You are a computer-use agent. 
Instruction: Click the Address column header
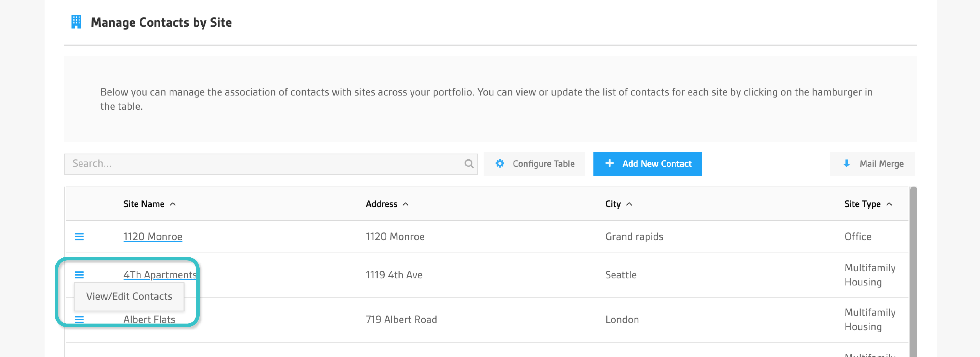381,204
